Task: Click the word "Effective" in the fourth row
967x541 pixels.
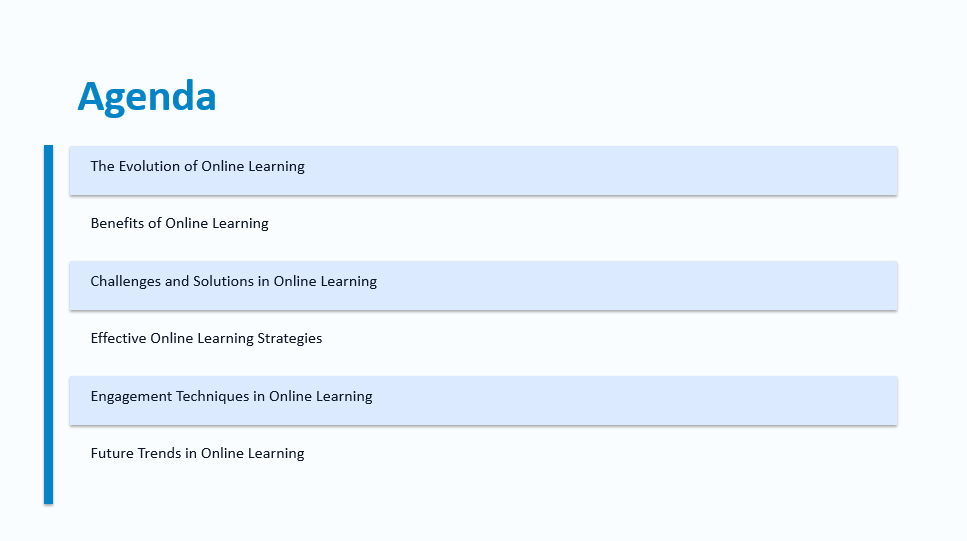Action: click(118, 339)
